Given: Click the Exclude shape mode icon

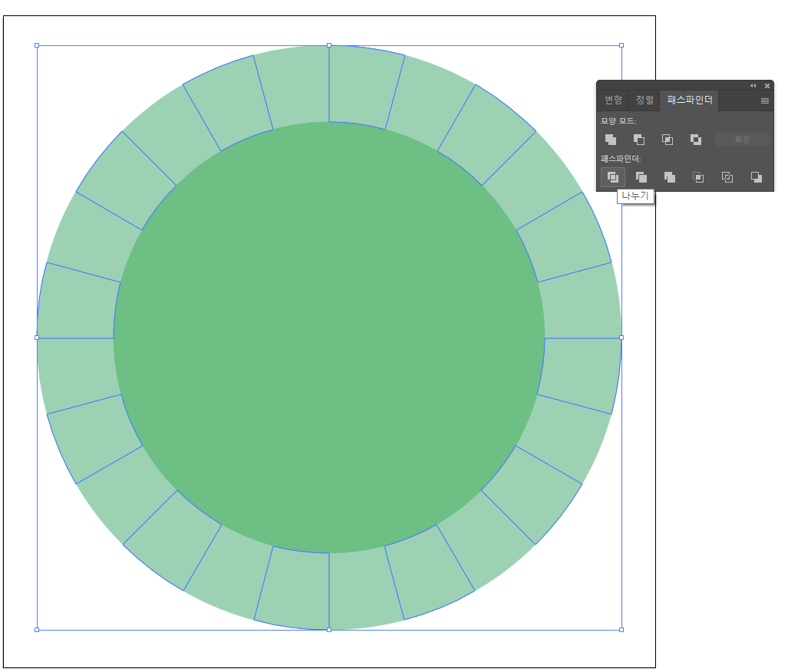Looking at the screenshot, I should (x=696, y=140).
